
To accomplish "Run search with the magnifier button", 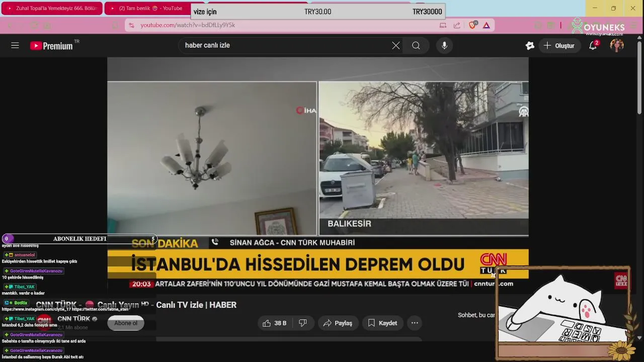I will point(416,46).
